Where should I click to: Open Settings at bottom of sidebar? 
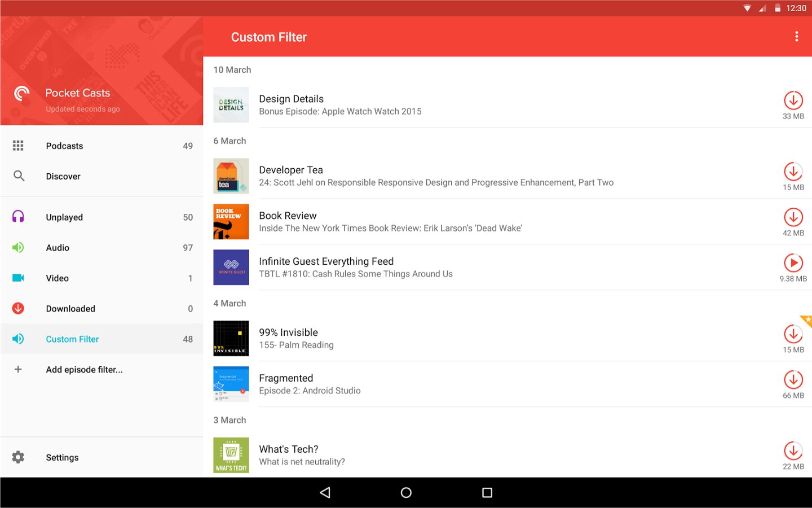point(62,458)
